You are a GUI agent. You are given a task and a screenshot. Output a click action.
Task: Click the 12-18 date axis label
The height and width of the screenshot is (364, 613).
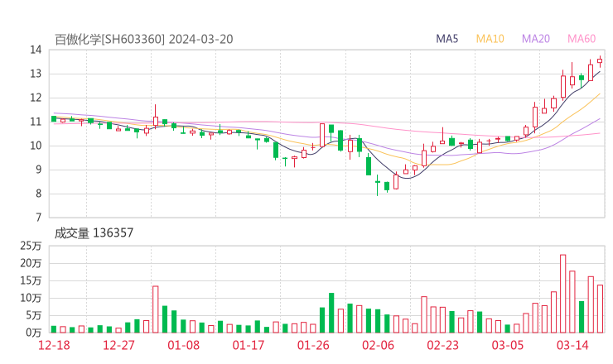pyautogui.click(x=54, y=345)
